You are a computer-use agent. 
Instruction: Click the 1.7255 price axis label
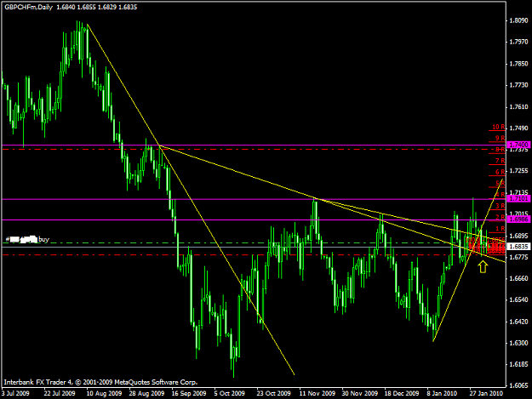tap(518, 171)
